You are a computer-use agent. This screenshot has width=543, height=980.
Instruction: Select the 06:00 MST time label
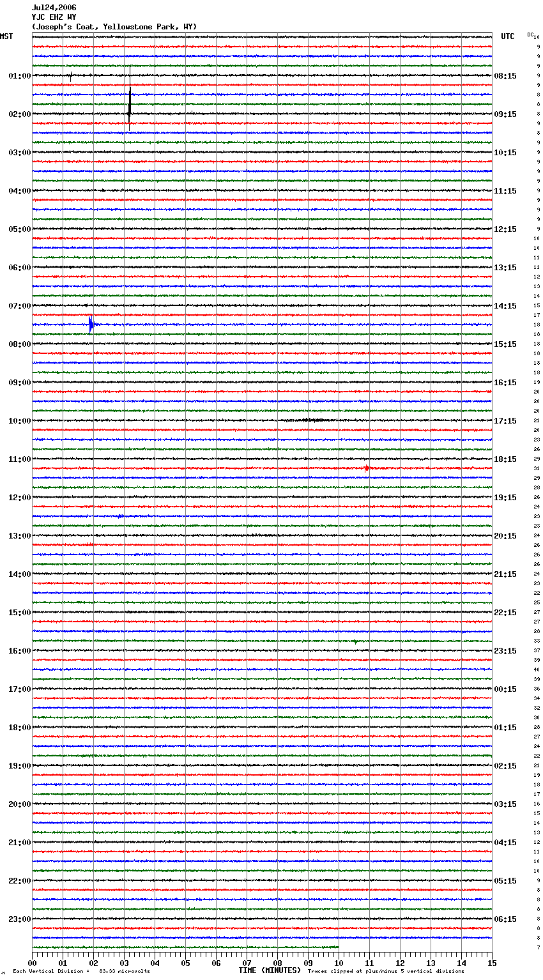[x=20, y=268]
